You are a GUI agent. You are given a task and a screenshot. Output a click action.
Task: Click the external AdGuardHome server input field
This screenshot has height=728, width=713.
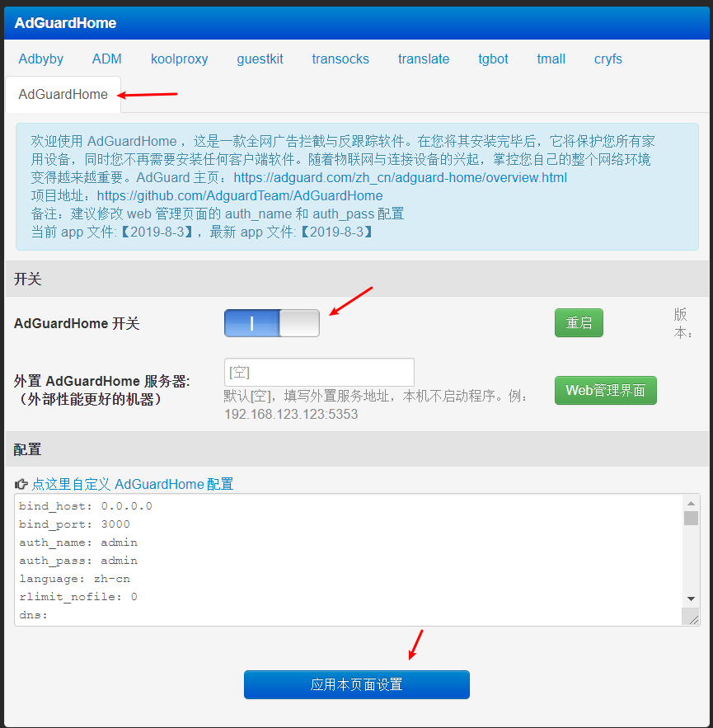click(x=319, y=372)
